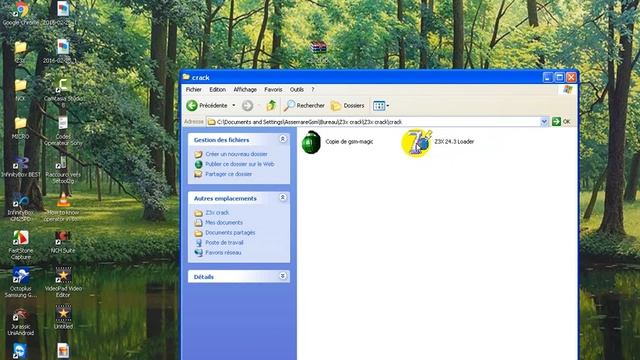Viewport: 640px width, 360px height.
Task: Click the crack window title folder icon
Action: (186, 77)
